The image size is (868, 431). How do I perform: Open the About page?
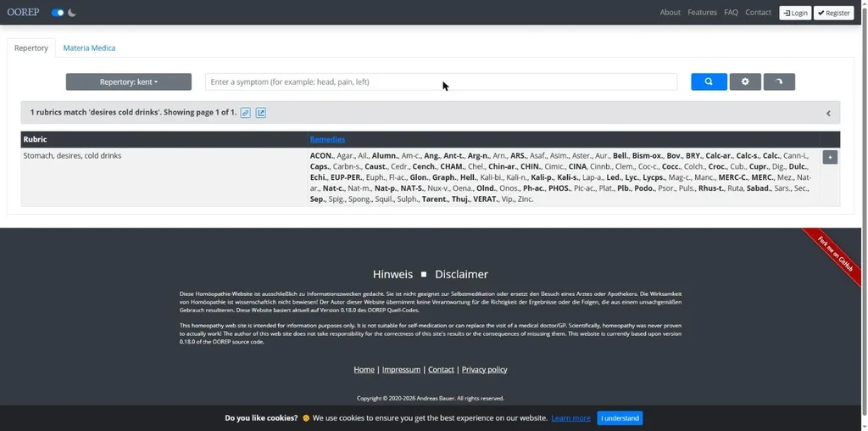coord(670,12)
